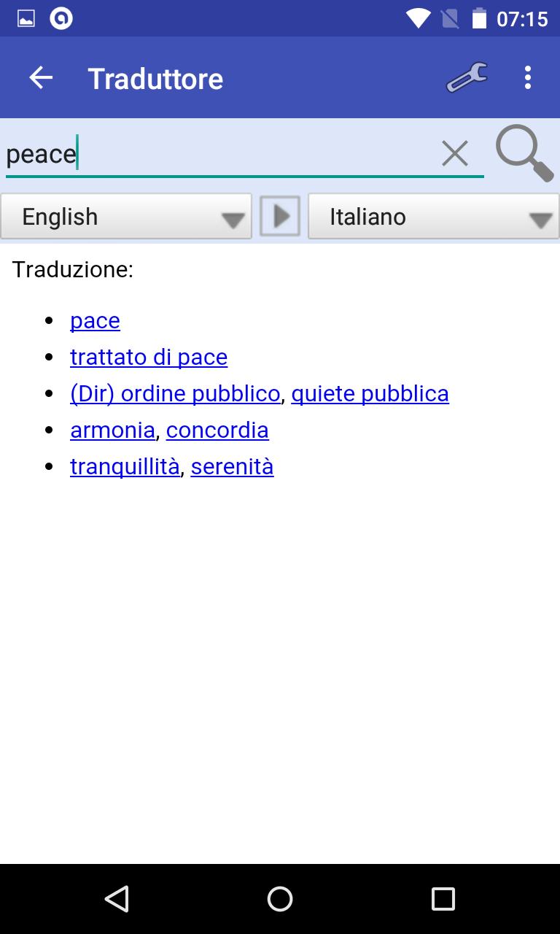Tap the three-dot overflow menu icon
The width and height of the screenshot is (560, 934).
coord(527,77)
